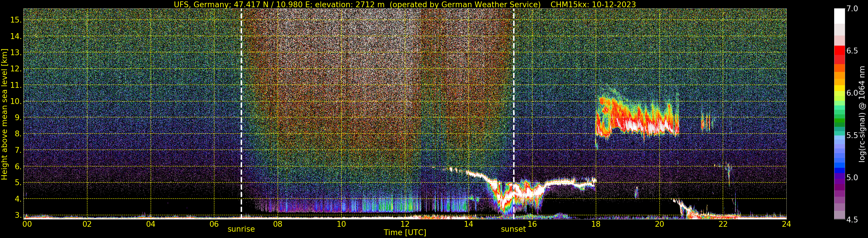868x238 pixels.
Task: Click the 'sunrise' label below the axis
Action: click(x=241, y=229)
